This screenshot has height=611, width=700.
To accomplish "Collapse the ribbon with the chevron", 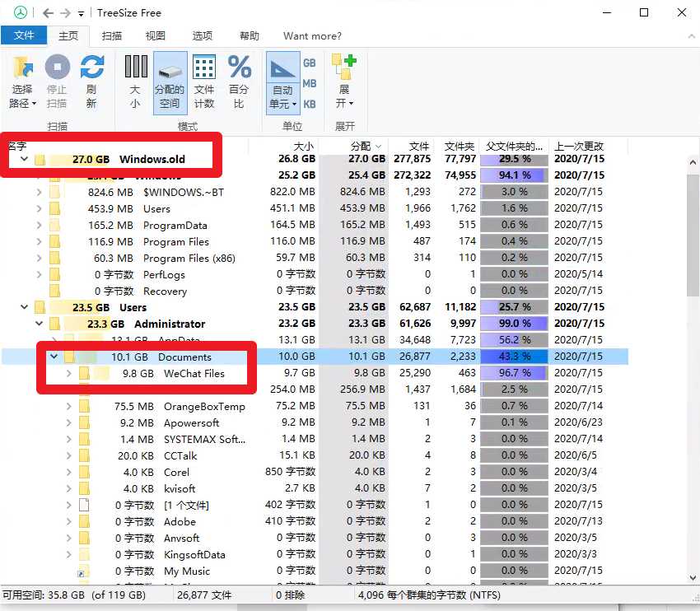I will click(x=692, y=36).
